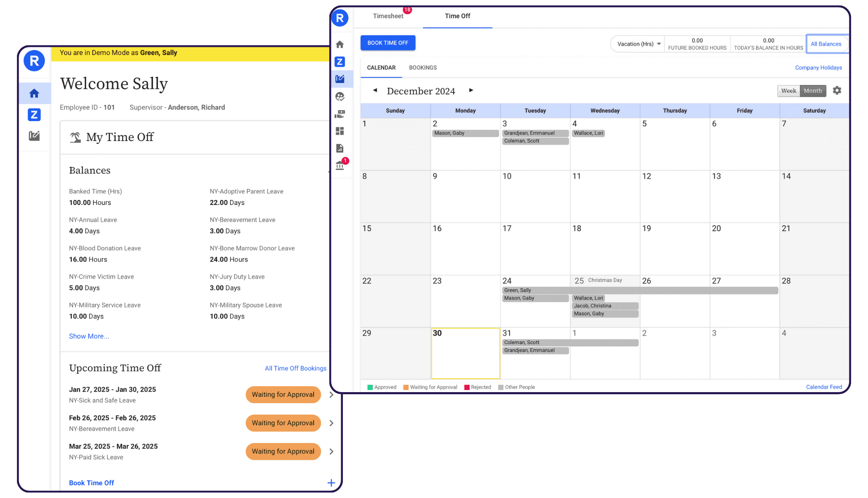Open Jacob, Christina booking on December 25
This screenshot has height=498, width=868.
[x=605, y=306]
